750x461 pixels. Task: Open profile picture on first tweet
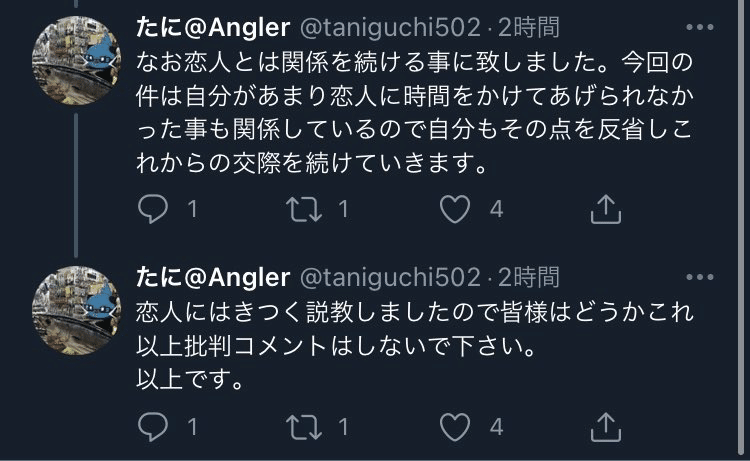click(x=77, y=61)
